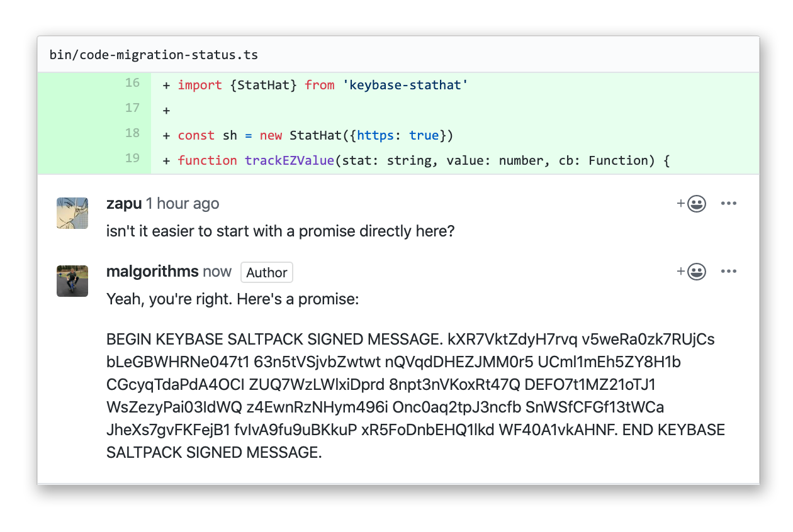793x532 pixels.
Task: Open more options for zapu's comment
Action: click(x=729, y=204)
